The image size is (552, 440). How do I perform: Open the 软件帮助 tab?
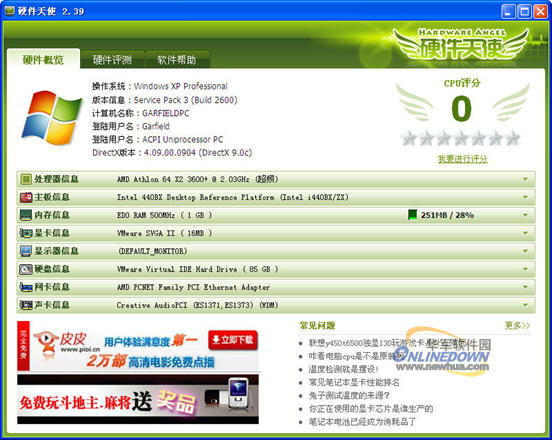(177, 60)
